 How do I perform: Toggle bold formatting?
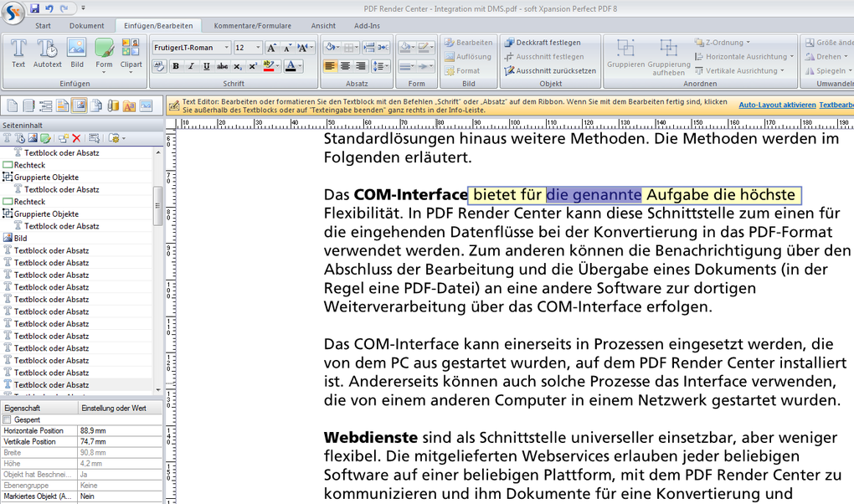pyautogui.click(x=176, y=66)
